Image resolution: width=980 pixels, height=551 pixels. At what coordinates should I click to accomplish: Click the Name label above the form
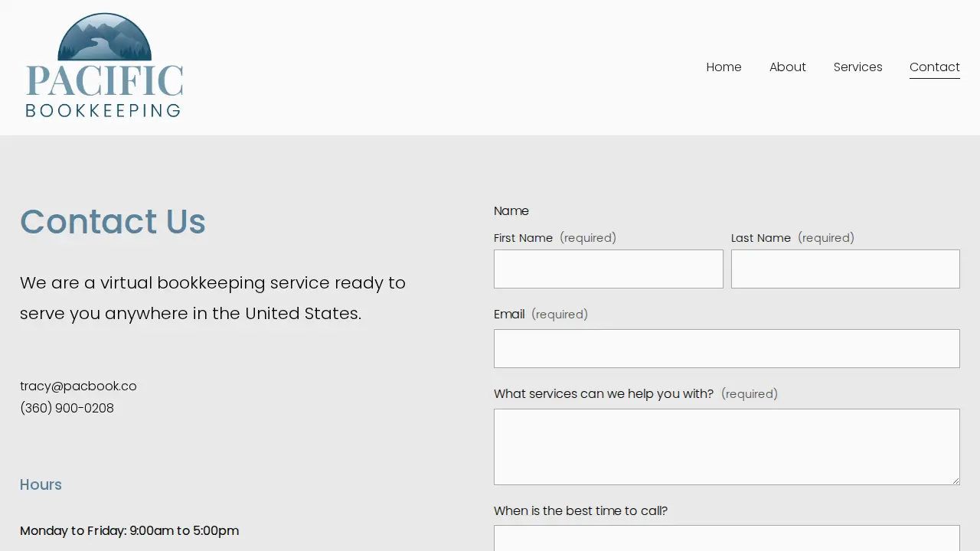(511, 211)
